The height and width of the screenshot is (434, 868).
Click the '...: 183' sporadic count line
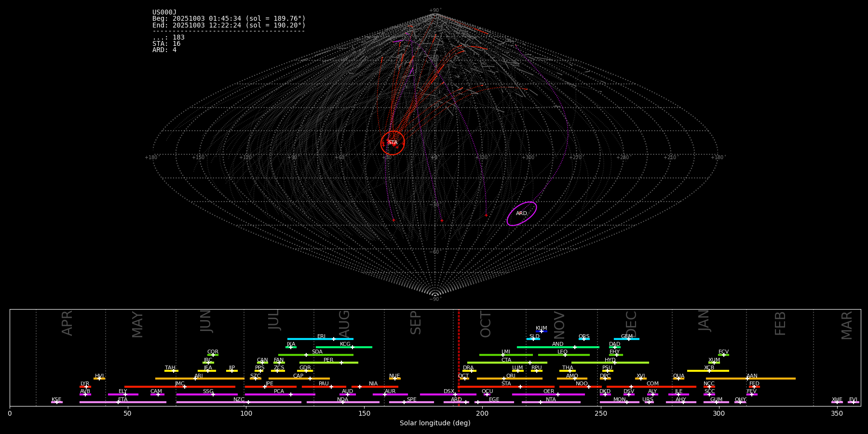pos(168,38)
